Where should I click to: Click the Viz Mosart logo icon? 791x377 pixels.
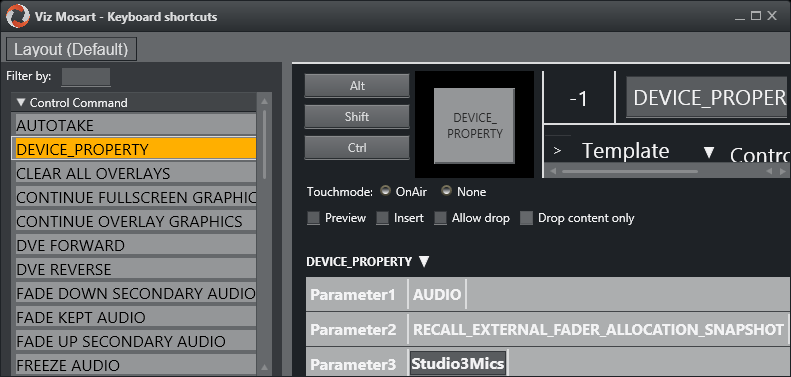pos(18,16)
